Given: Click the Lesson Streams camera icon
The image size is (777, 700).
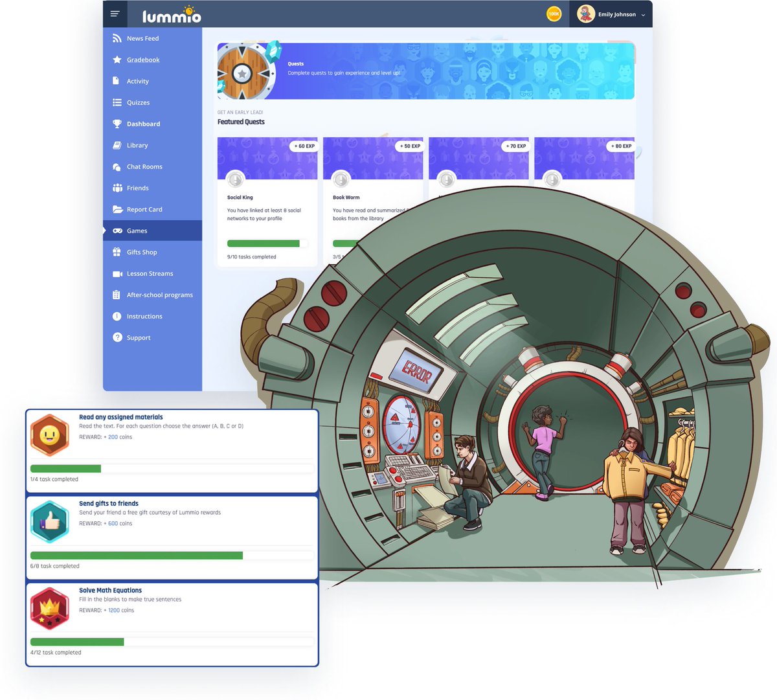Looking at the screenshot, I should 117,274.
